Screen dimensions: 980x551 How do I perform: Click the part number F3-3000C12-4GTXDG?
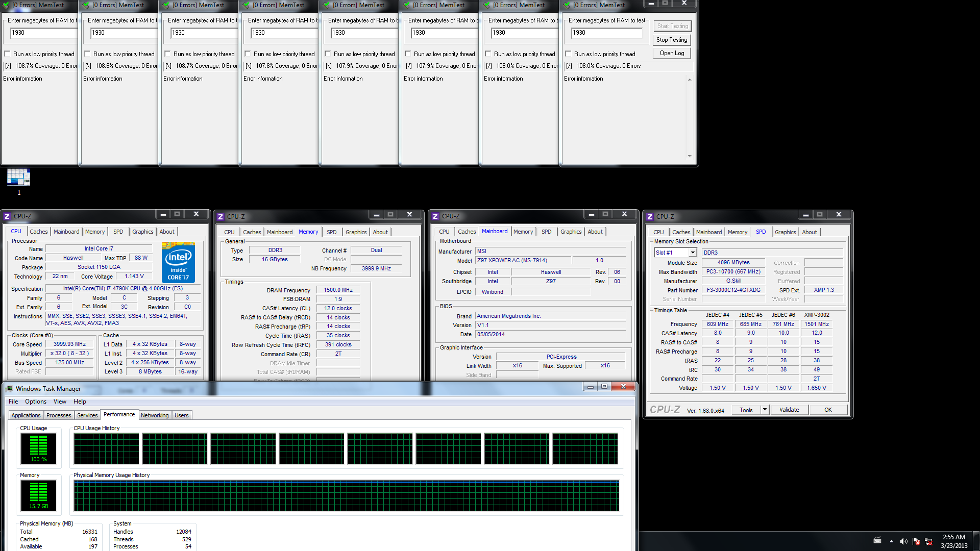[x=733, y=290]
